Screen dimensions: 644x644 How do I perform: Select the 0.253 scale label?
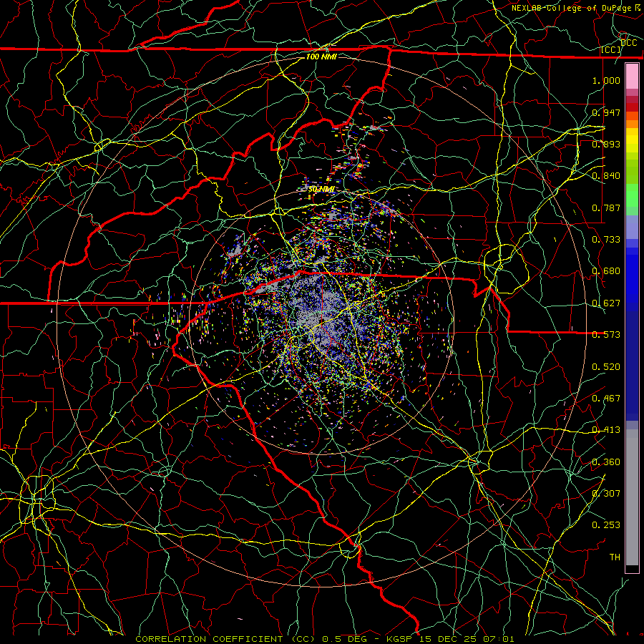pos(606,525)
